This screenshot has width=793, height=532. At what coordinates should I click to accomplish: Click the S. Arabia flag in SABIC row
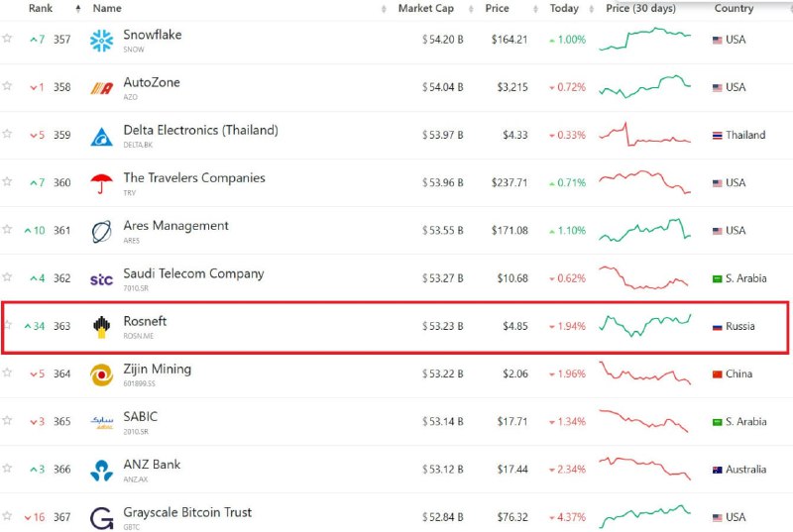click(x=717, y=422)
